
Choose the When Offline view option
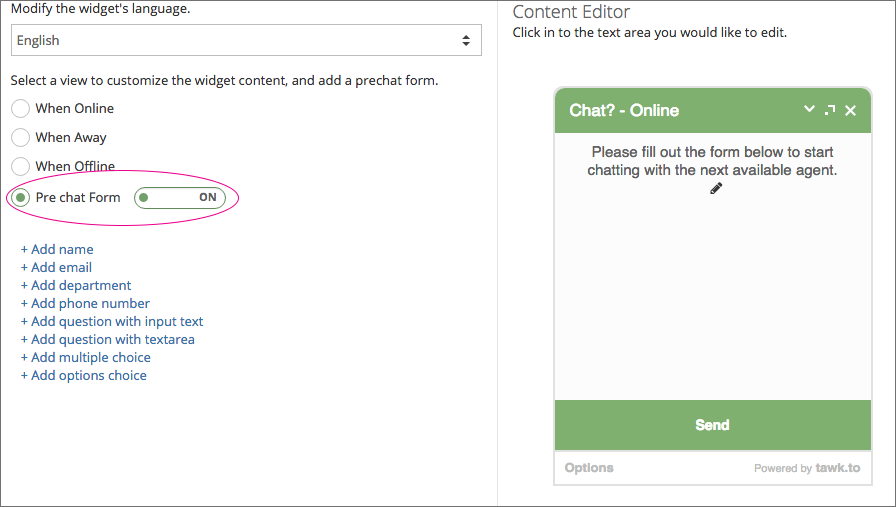(x=21, y=166)
